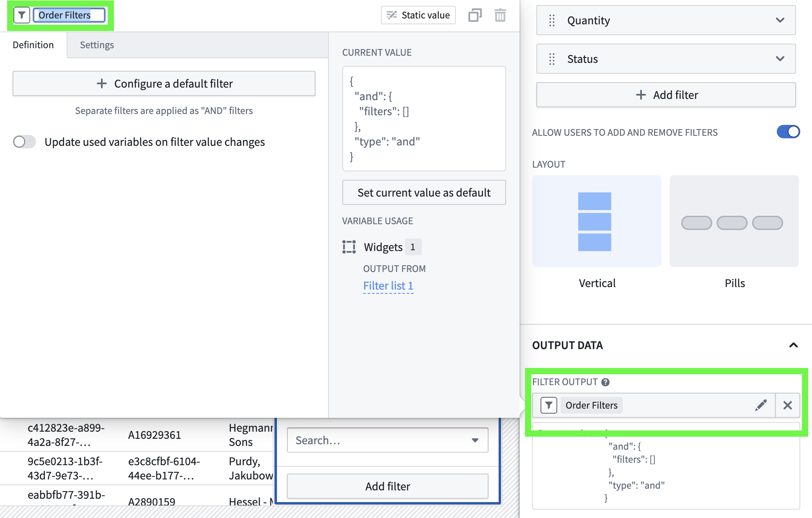Open the Filter list 1 link
This screenshot has height=518, width=812.
click(388, 286)
